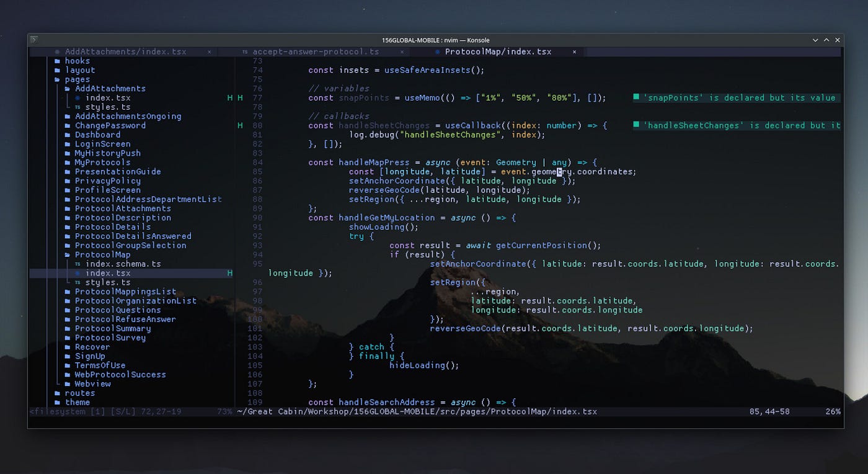Click the TS icon on the accept-answer-protocol.ts tab
Screen dimensions: 868x474
244,51
